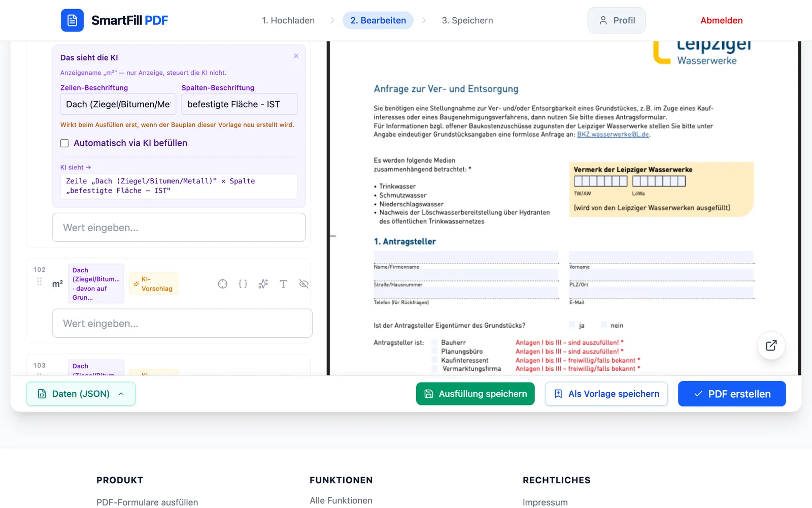This screenshot has height=508, width=812.
Task: Click the Spalten-Beschriftung input field
Action: [240, 104]
